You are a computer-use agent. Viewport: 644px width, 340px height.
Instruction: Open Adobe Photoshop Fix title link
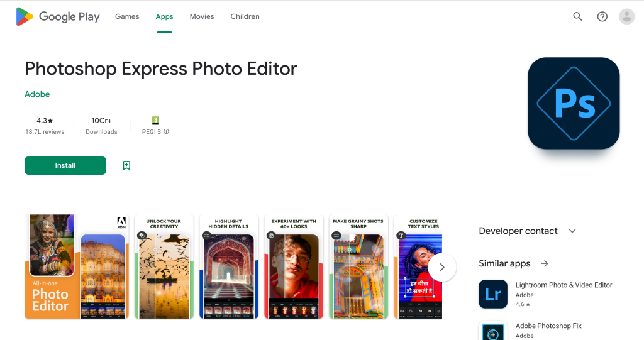point(548,326)
